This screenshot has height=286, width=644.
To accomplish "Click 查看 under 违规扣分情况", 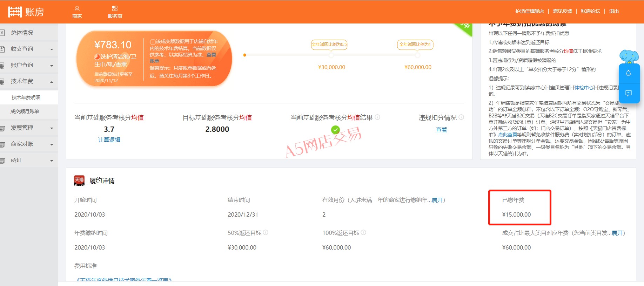I will (441, 130).
